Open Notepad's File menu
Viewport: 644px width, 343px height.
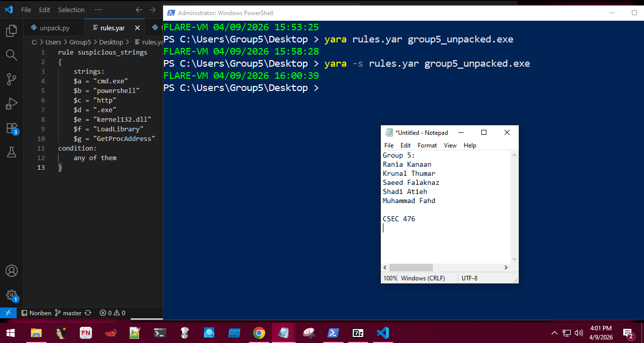tap(389, 145)
